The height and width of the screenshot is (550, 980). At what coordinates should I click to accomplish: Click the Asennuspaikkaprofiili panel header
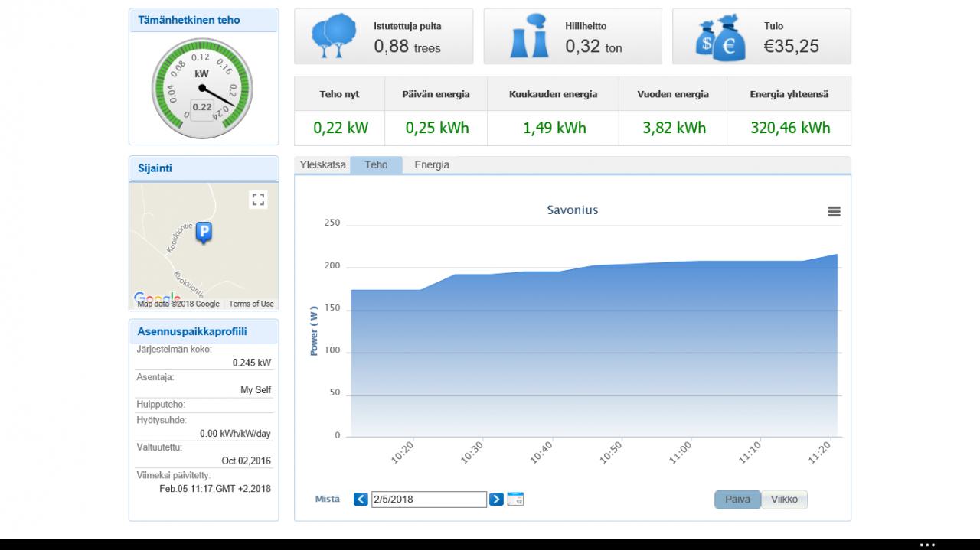pyautogui.click(x=204, y=331)
